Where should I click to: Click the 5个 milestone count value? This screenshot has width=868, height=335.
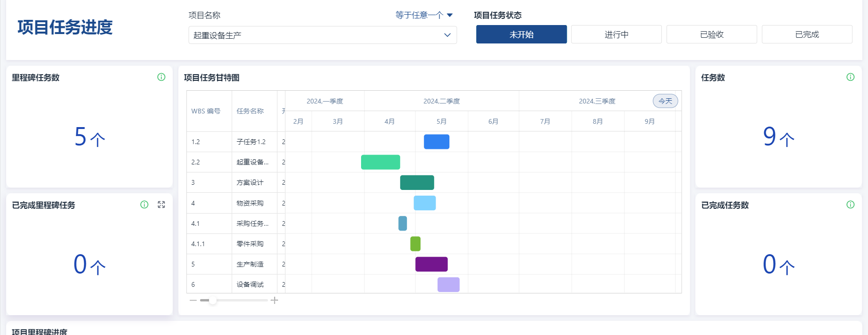click(90, 137)
